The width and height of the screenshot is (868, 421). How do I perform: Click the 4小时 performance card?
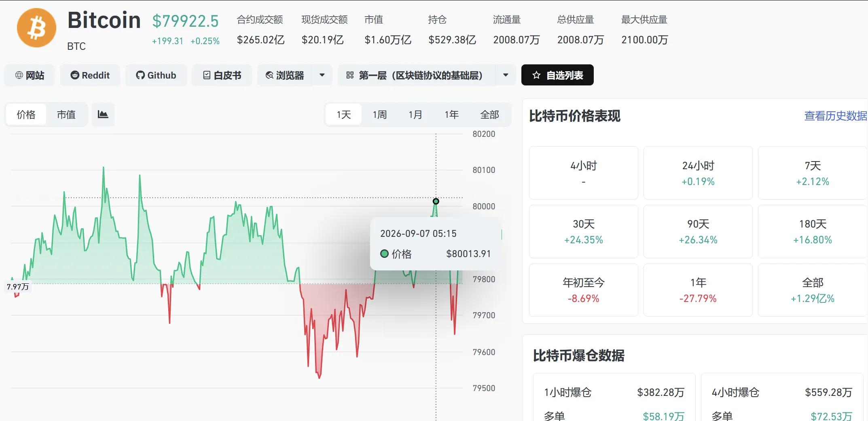584,173
